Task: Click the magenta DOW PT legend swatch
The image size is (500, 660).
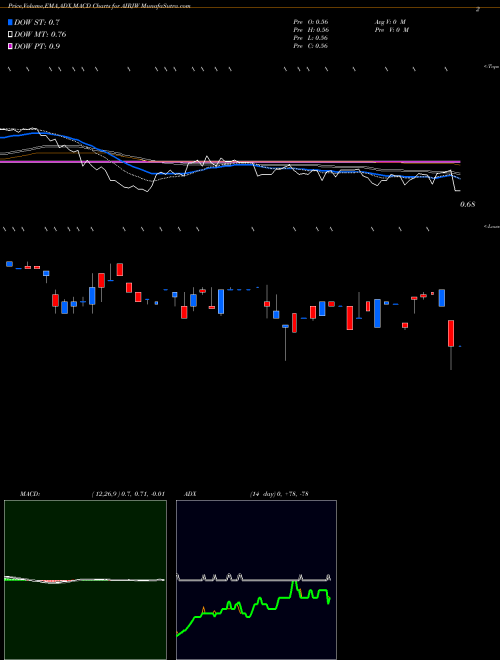Action: click(x=11, y=46)
